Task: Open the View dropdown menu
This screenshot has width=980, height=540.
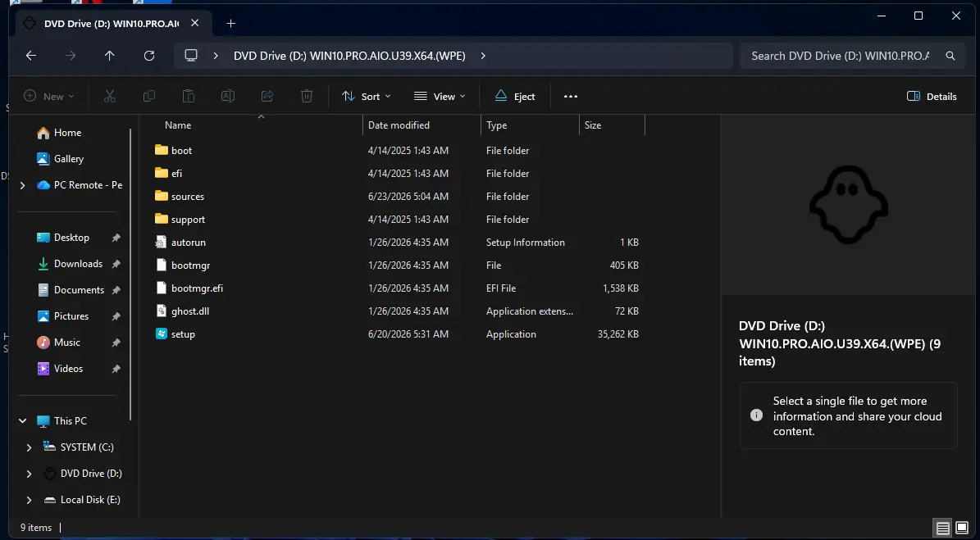Action: (x=440, y=96)
